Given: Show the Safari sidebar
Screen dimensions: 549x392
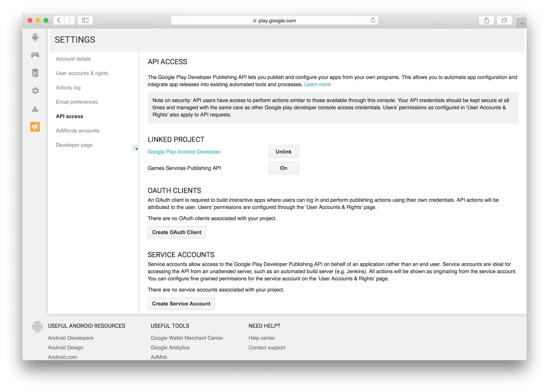Looking at the screenshot, I should (85, 20).
